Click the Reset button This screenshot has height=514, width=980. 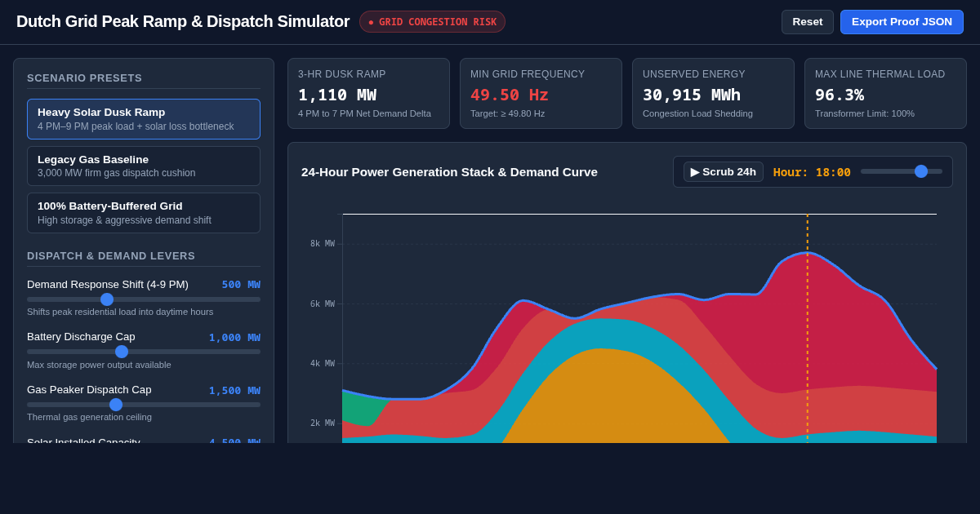[x=808, y=22]
